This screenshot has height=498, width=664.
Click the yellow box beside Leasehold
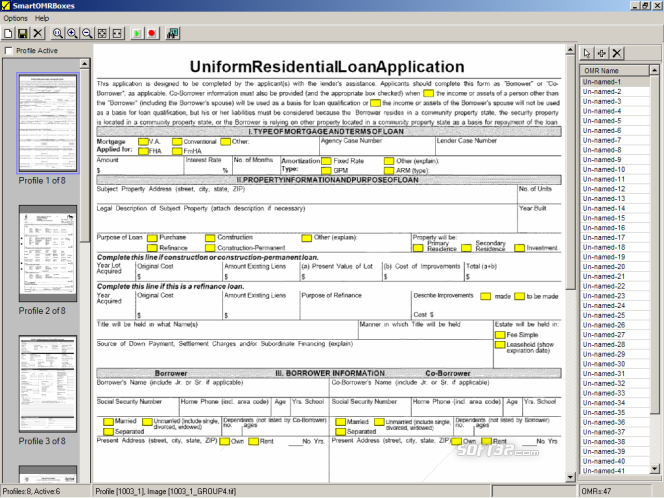[500, 345]
